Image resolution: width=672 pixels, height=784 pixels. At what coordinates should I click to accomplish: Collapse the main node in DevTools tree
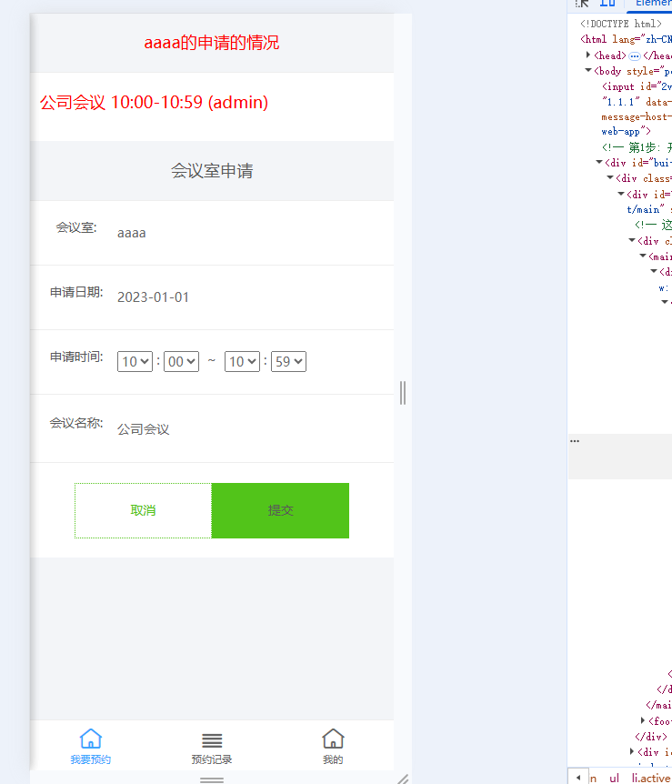644,256
